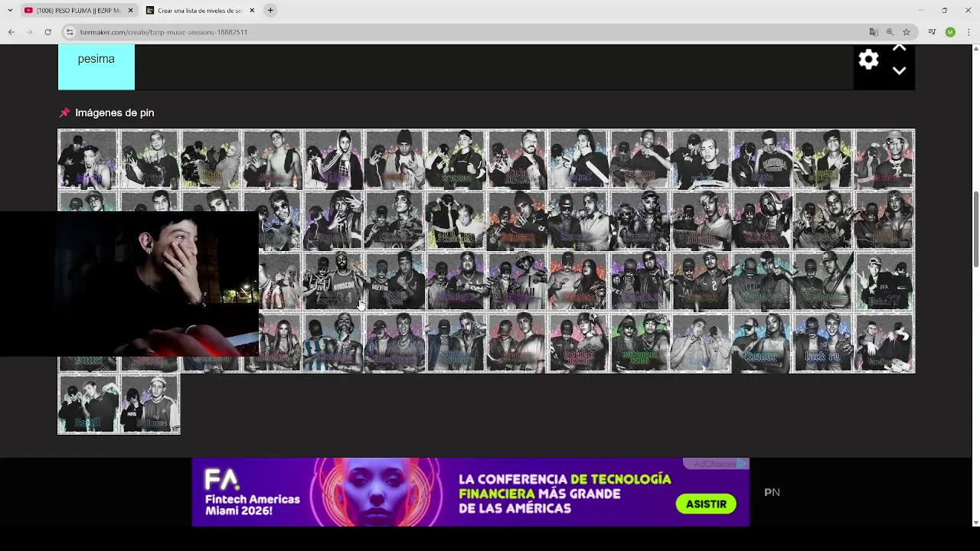Go forward to next page
The width and height of the screenshot is (980, 551).
(x=29, y=32)
